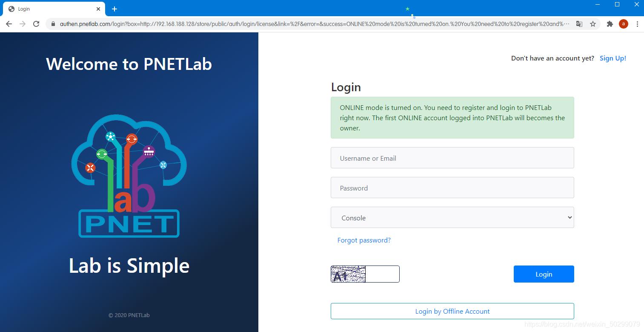Click the blue Login button
Image resolution: width=644 pixels, height=332 pixels.
click(x=544, y=274)
